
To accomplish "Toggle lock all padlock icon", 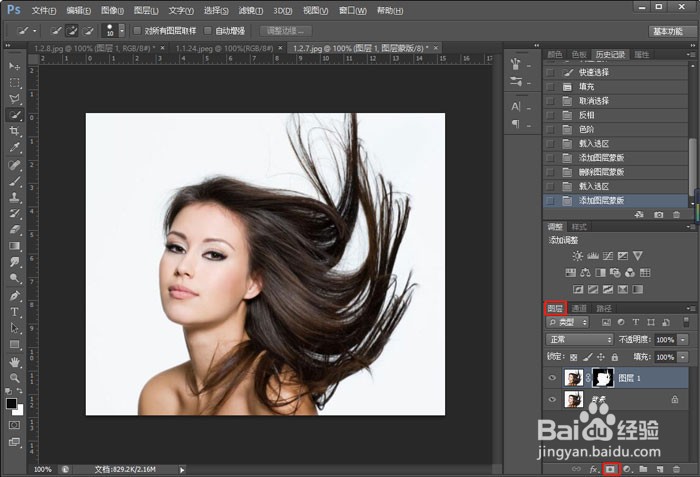I will coord(615,357).
